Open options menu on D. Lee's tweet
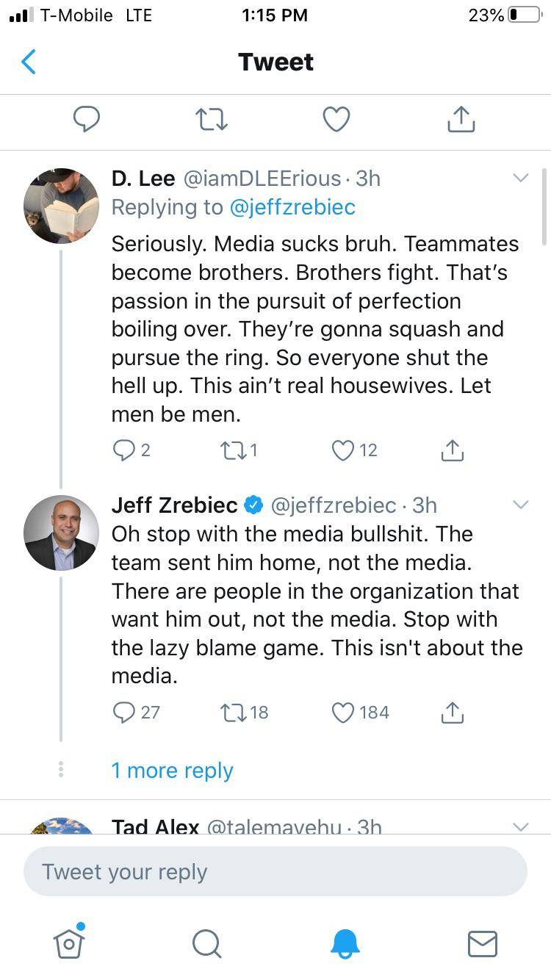This screenshot has height=980, width=551. click(521, 178)
